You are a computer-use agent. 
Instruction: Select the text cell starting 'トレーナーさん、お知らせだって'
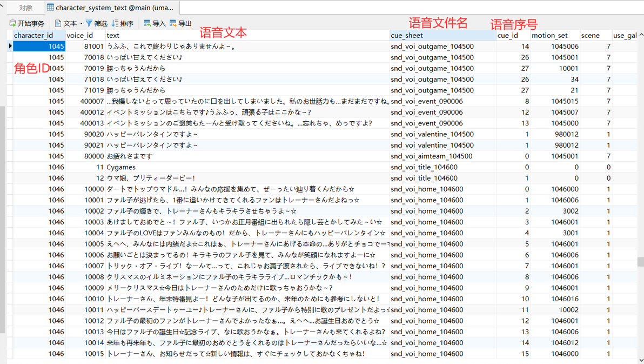click(x=247, y=354)
